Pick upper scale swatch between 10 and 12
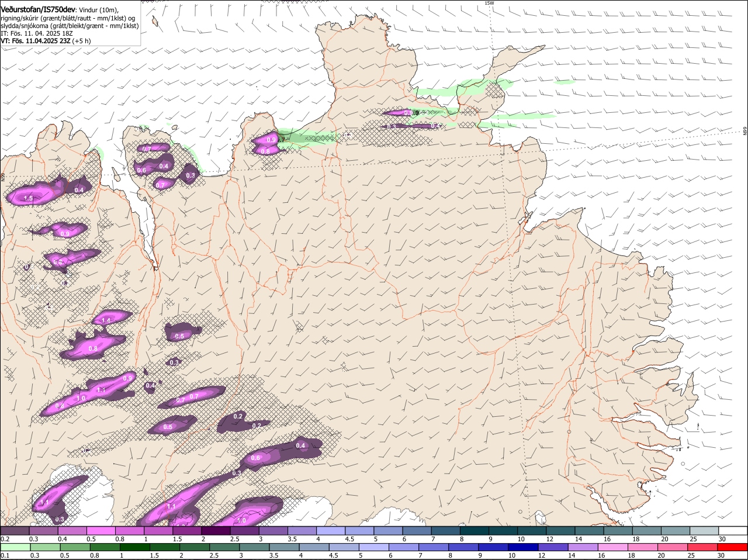This screenshot has width=748, height=560. coord(531,531)
